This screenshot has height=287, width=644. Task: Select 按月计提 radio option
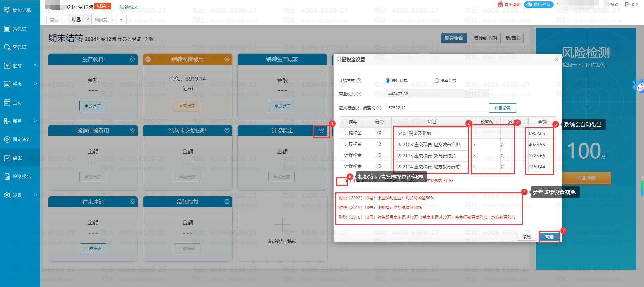[388, 81]
